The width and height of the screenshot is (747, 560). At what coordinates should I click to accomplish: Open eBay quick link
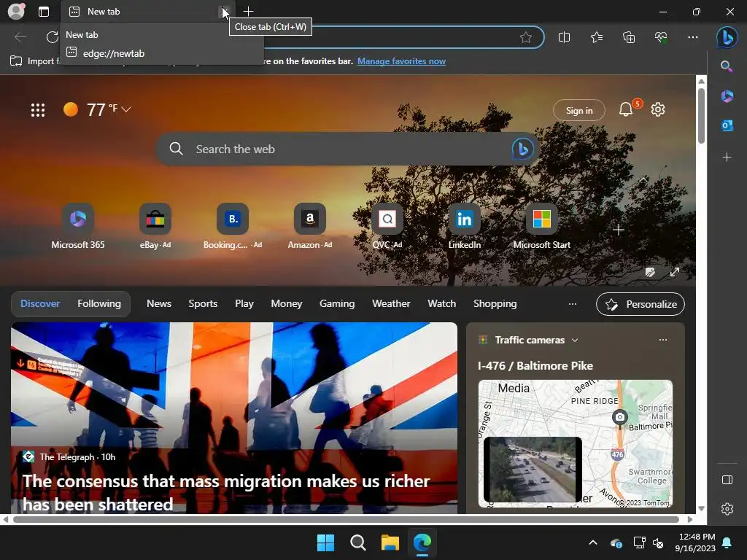pyautogui.click(x=155, y=227)
